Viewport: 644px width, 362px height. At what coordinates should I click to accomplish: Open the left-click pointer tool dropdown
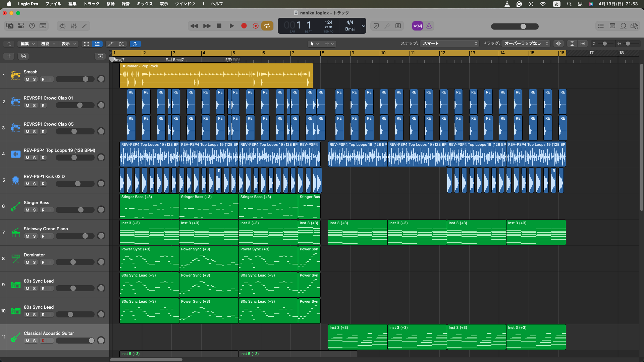click(314, 44)
